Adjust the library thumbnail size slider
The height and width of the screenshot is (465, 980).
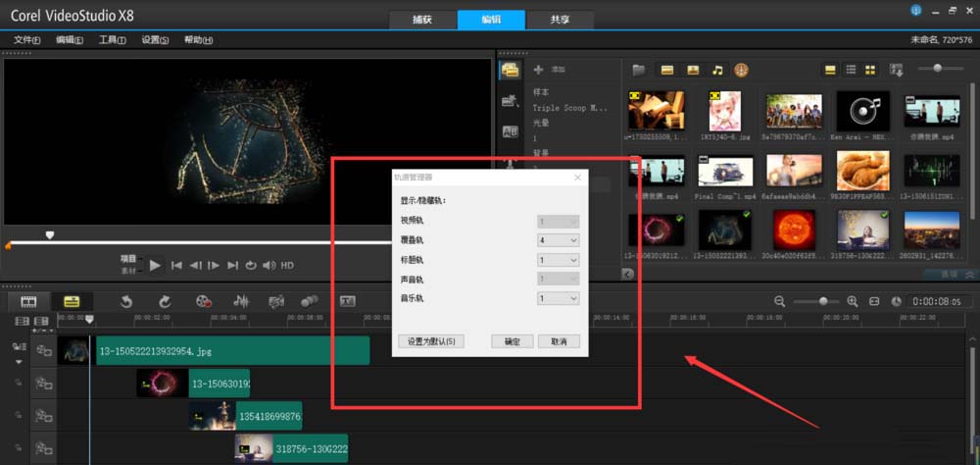pyautogui.click(x=938, y=69)
